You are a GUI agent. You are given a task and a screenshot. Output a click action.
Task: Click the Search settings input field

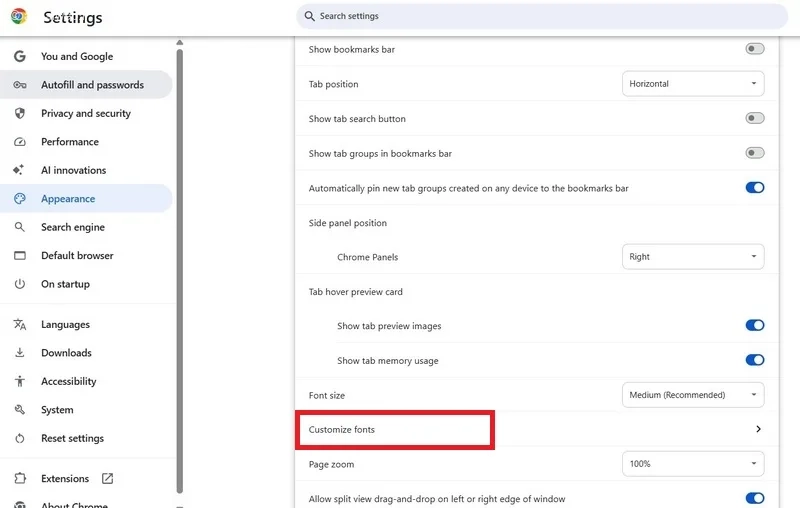point(542,16)
